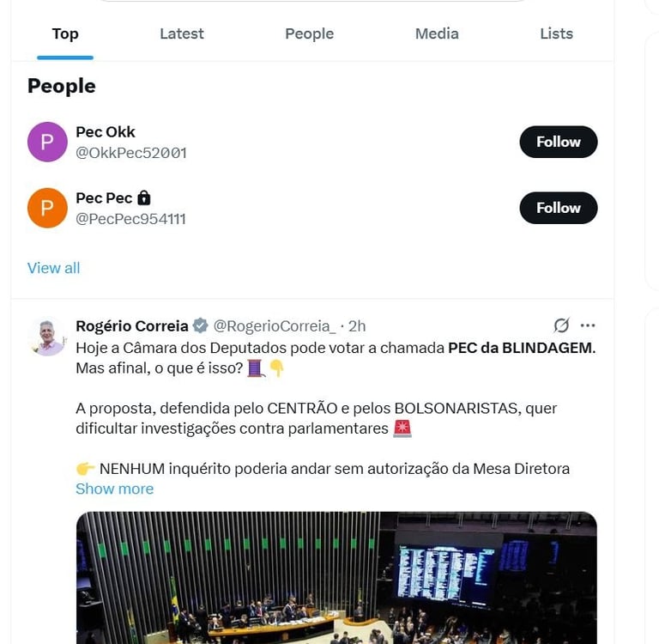Switch to the Latest tab
Image resolution: width=659 pixels, height=644 pixels.
182,33
